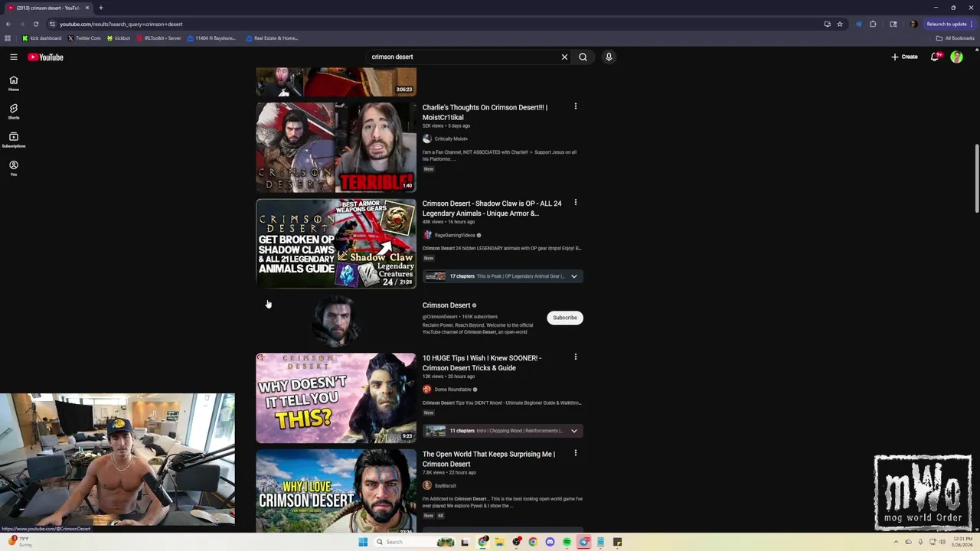980x551 pixels.
Task: Play Charlie's Thoughts On Crimson Desert thumbnail
Action: 336,147
